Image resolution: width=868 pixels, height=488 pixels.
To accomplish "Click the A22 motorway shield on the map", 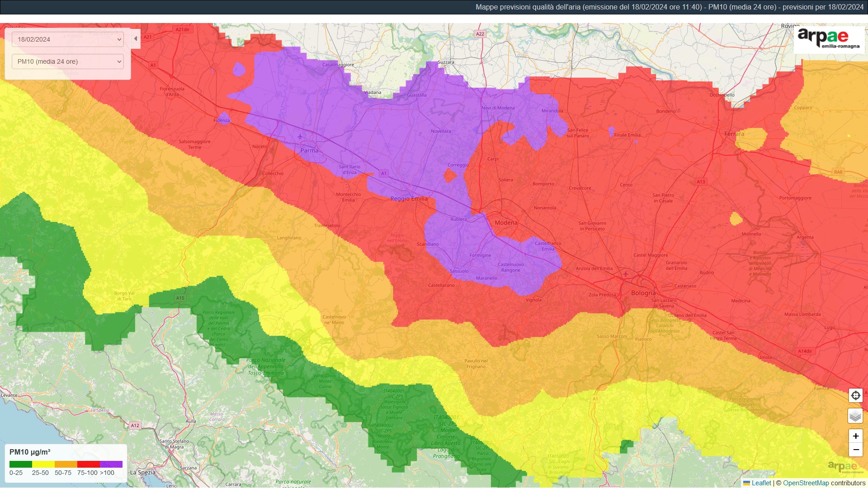I will tap(480, 34).
